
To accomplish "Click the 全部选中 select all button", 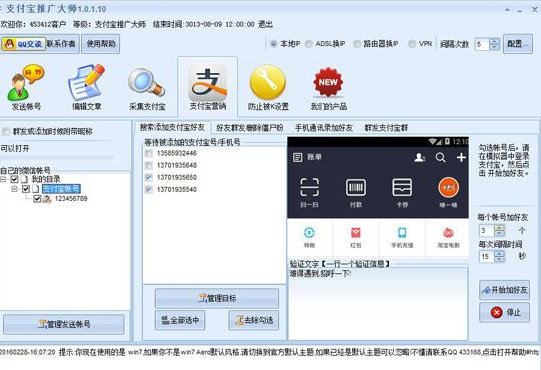I will [x=180, y=320].
